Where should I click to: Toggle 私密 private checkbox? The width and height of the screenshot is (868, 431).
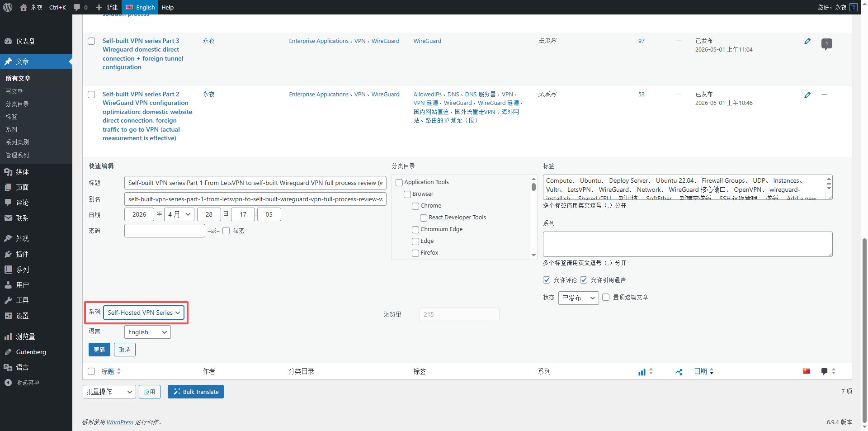click(226, 231)
